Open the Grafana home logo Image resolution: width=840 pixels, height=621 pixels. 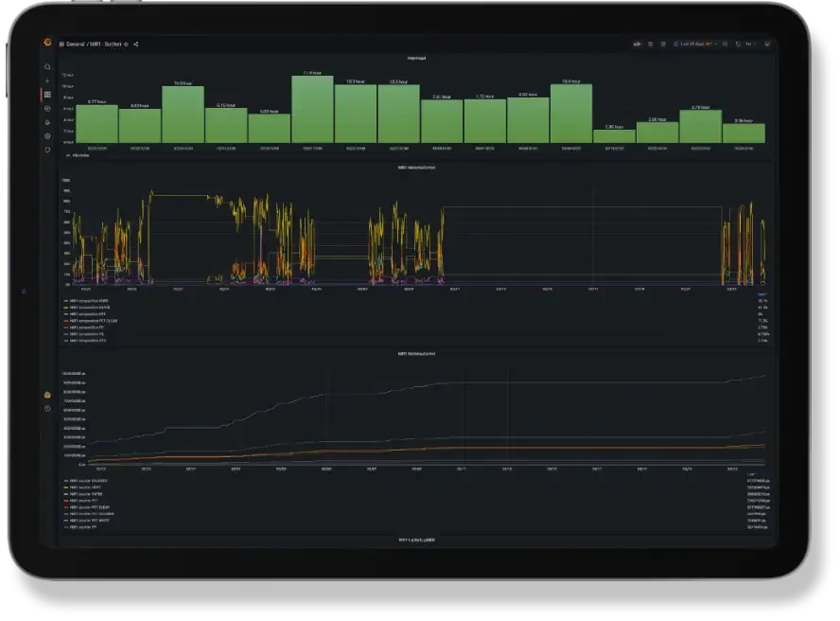tap(47, 43)
